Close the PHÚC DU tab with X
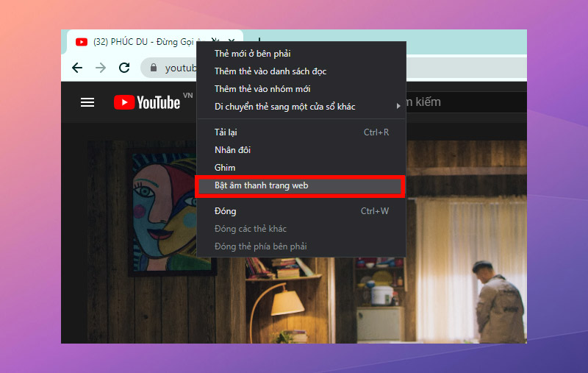The height and width of the screenshot is (373, 588). click(x=232, y=42)
